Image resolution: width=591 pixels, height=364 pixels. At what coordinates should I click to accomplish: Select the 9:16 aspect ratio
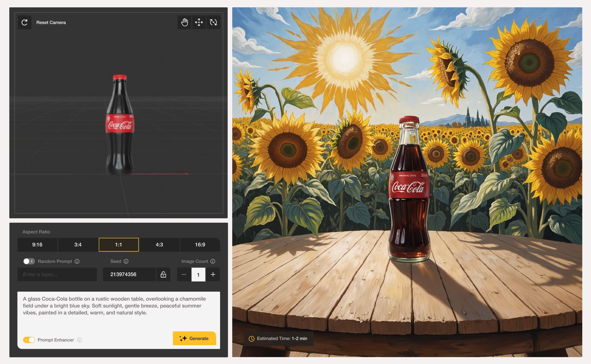[x=37, y=245]
